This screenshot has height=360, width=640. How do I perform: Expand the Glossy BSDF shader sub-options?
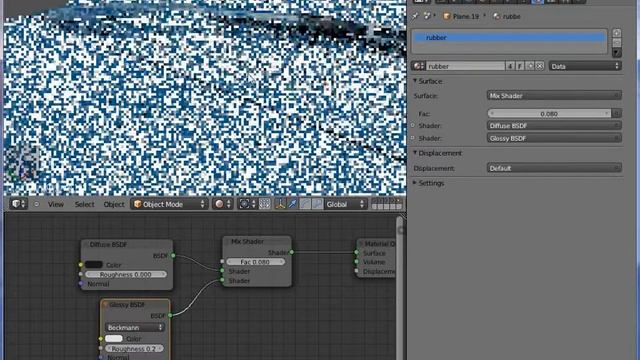413,138
